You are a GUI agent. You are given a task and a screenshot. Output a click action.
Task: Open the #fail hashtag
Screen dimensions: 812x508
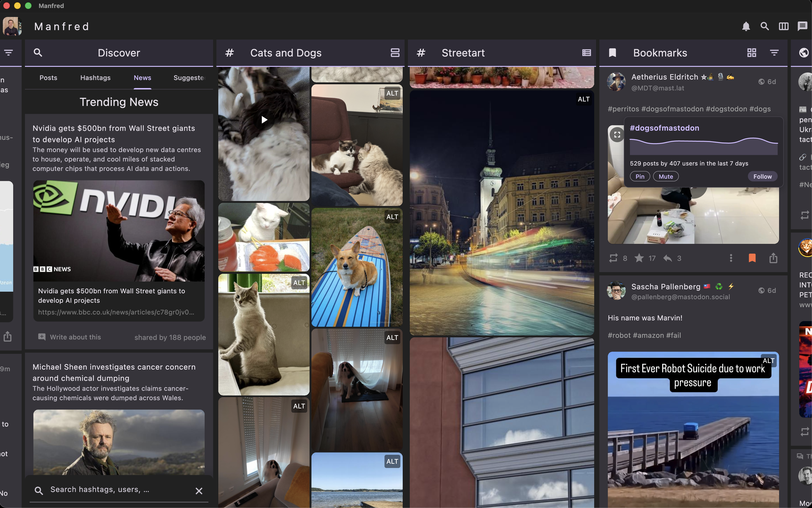[x=674, y=335]
